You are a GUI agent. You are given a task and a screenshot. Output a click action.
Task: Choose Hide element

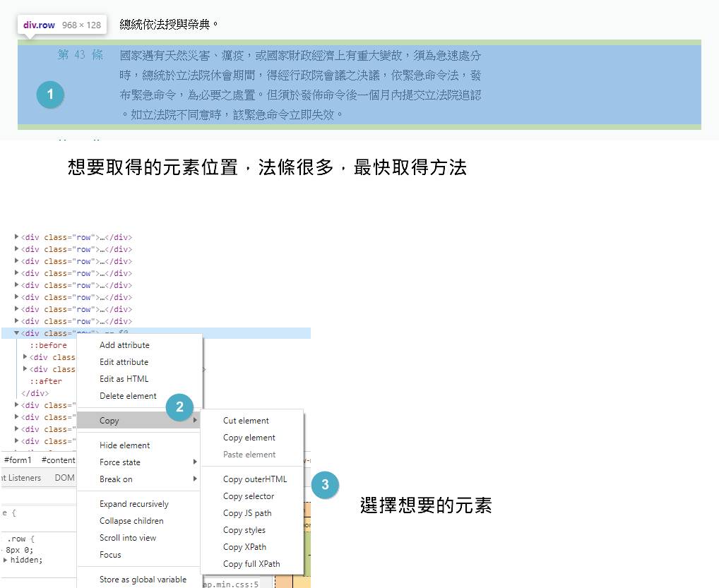tap(124, 445)
